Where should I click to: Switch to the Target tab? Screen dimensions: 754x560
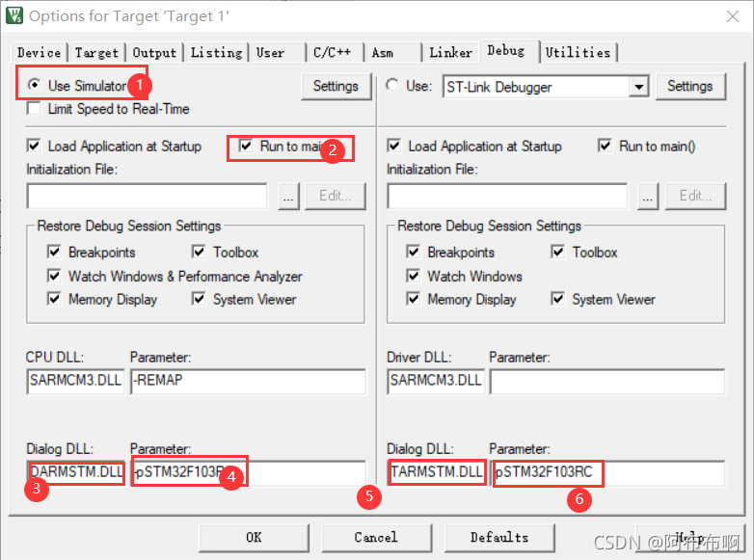tap(96, 52)
